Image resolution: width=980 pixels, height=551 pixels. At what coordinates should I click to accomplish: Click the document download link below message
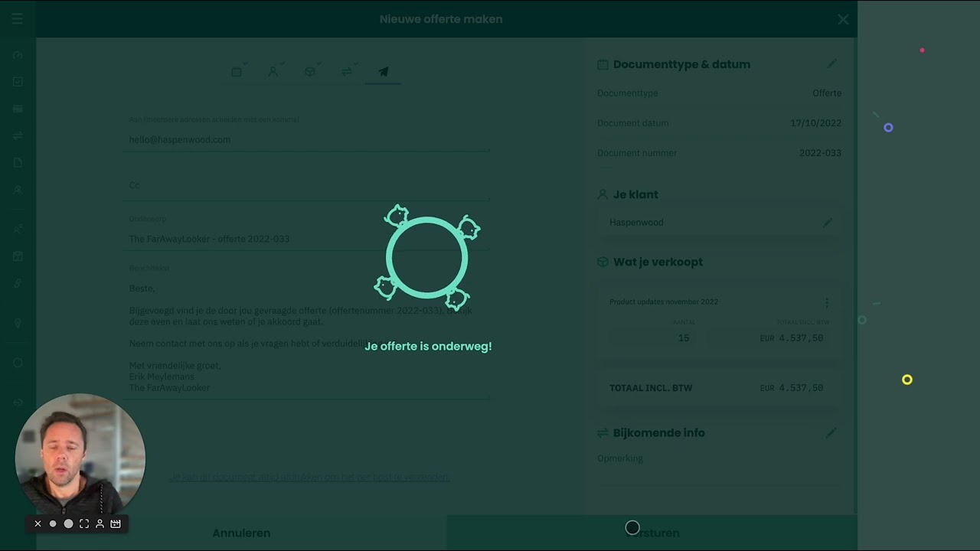coord(309,477)
